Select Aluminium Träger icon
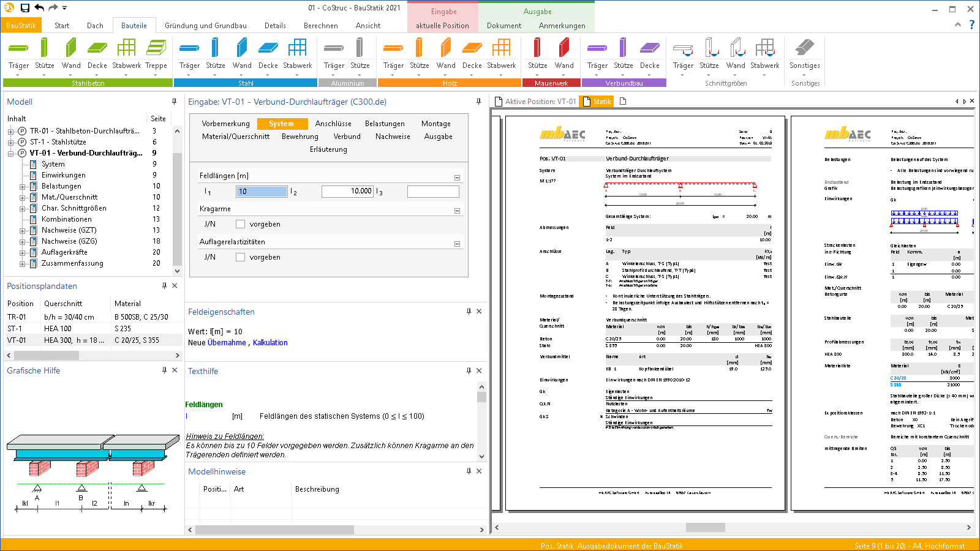The height and width of the screenshot is (551, 980). (334, 48)
